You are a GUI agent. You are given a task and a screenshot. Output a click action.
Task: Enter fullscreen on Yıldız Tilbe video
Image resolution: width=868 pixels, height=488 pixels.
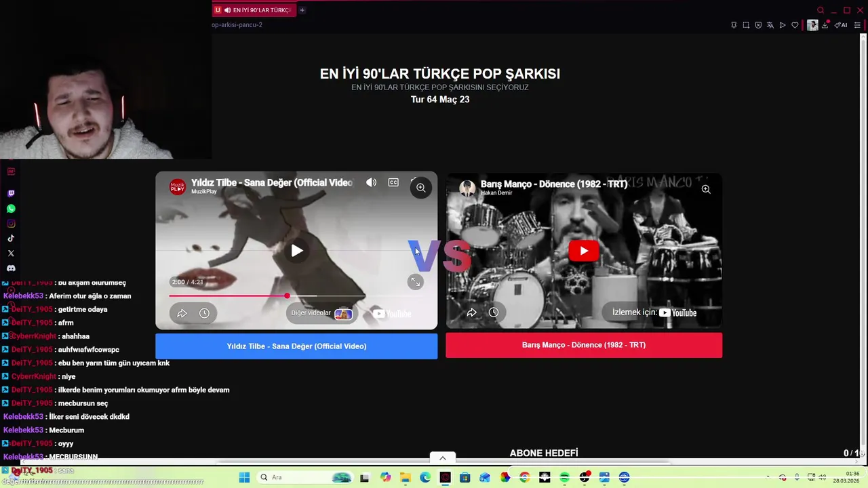pyautogui.click(x=415, y=282)
